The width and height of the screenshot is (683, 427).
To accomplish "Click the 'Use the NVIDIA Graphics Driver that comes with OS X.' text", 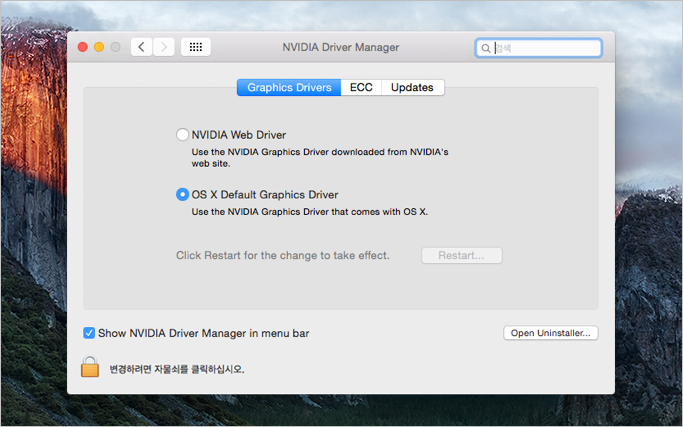I will (x=310, y=212).
